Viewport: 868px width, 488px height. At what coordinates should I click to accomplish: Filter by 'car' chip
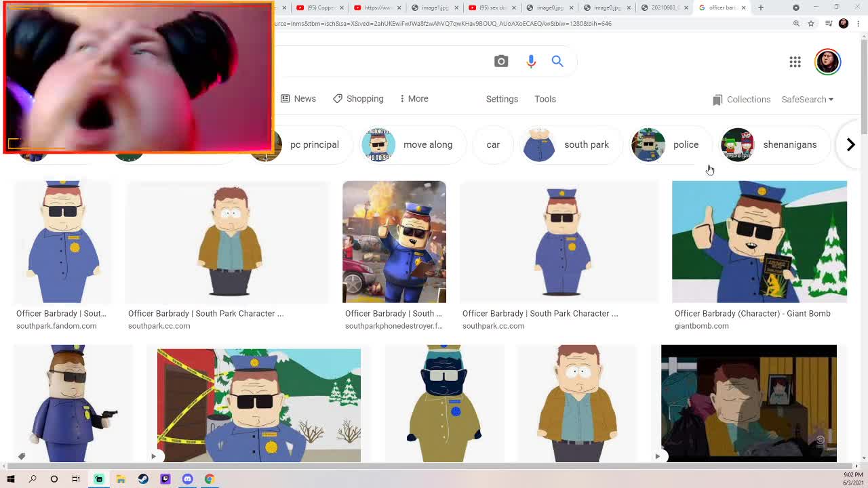(x=493, y=144)
